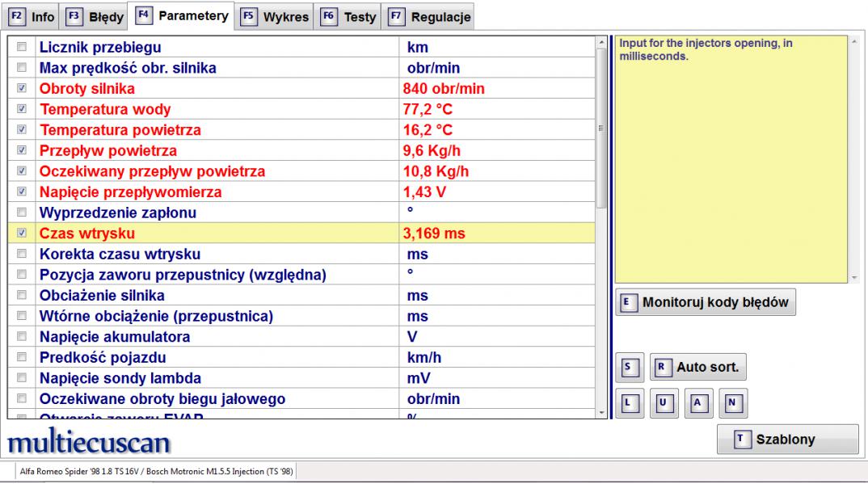The height and width of the screenshot is (484, 868).
Task: Tick Pozycja zaworu przepustnicy (względna) checkbox
Action: click(22, 275)
